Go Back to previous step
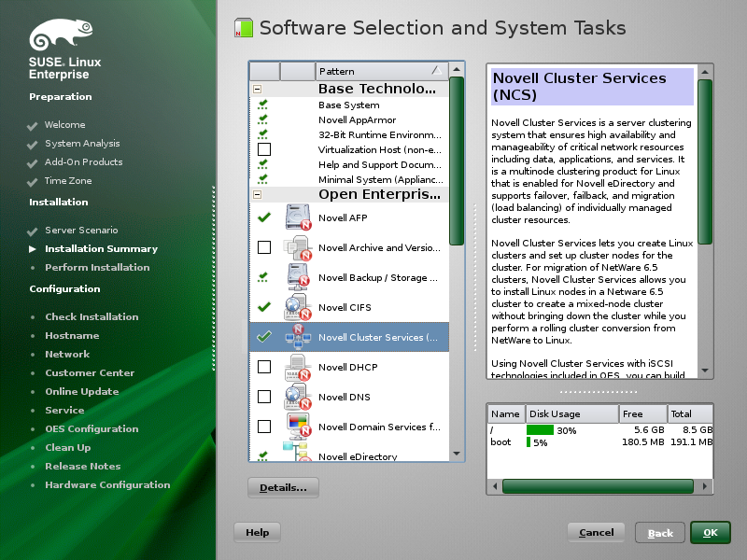This screenshot has width=747, height=560. [660, 533]
